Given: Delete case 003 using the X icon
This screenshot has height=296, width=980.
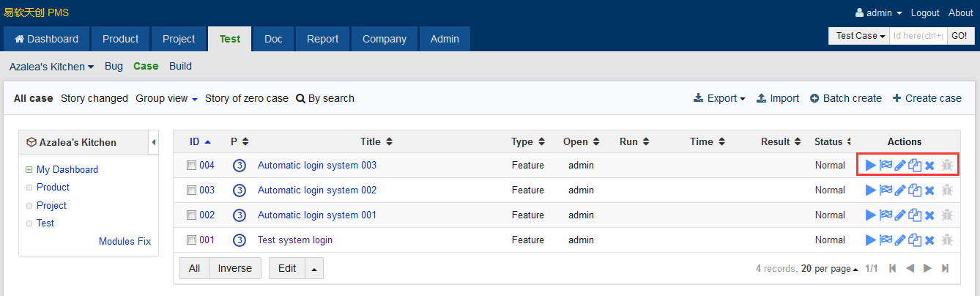Looking at the screenshot, I should pos(929,190).
